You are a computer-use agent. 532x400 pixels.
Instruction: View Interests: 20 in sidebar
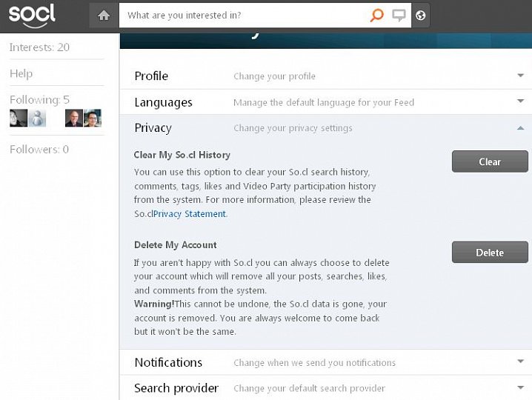pyautogui.click(x=39, y=47)
